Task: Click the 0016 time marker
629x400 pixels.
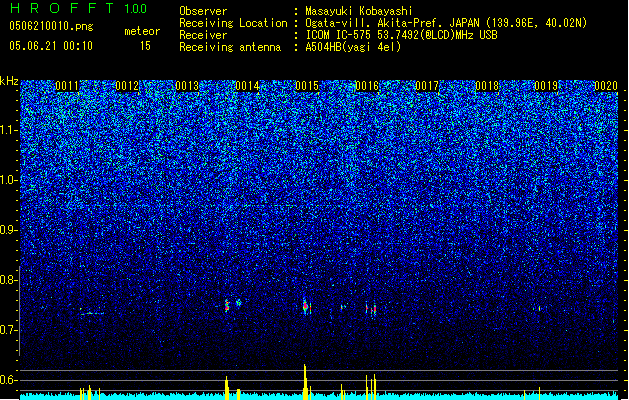Action: (x=367, y=86)
